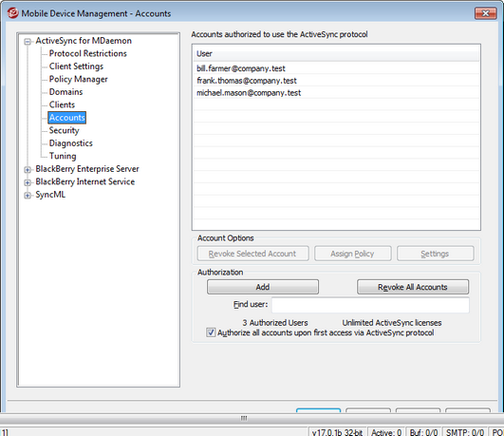Select the Security tree item

click(64, 130)
